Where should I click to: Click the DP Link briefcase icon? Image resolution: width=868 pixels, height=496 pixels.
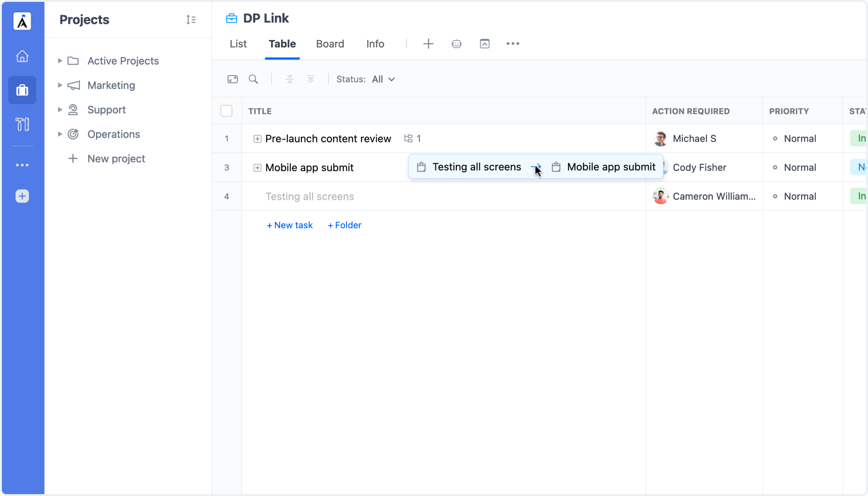pyautogui.click(x=232, y=18)
